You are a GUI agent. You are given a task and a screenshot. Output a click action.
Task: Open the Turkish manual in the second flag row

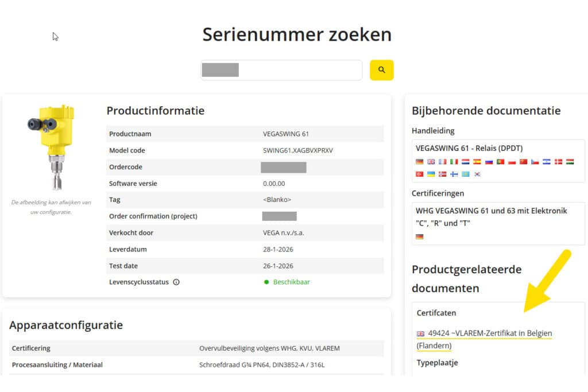point(419,174)
